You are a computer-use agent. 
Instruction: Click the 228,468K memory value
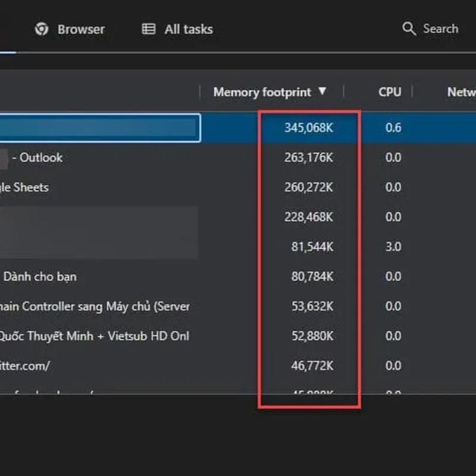point(309,217)
